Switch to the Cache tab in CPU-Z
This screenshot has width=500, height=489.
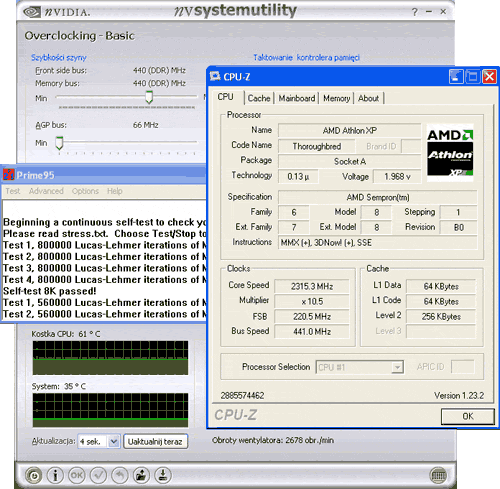point(259,98)
